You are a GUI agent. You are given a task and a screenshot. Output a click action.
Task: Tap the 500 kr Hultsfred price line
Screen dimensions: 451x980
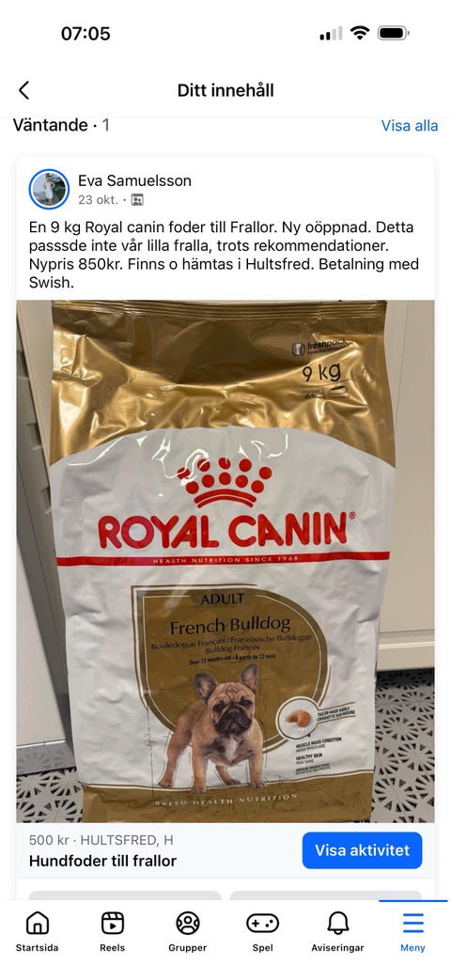101,840
